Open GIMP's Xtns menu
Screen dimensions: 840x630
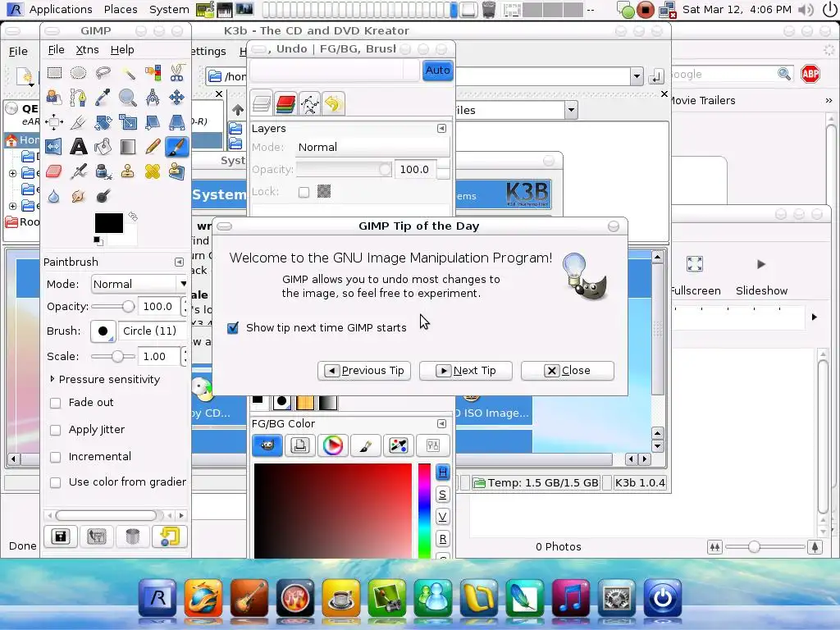point(87,50)
